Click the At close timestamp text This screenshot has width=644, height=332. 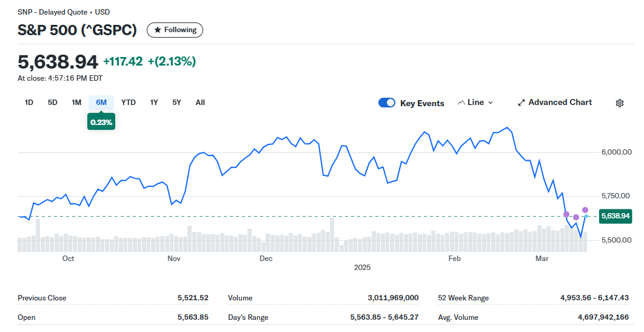(60, 78)
